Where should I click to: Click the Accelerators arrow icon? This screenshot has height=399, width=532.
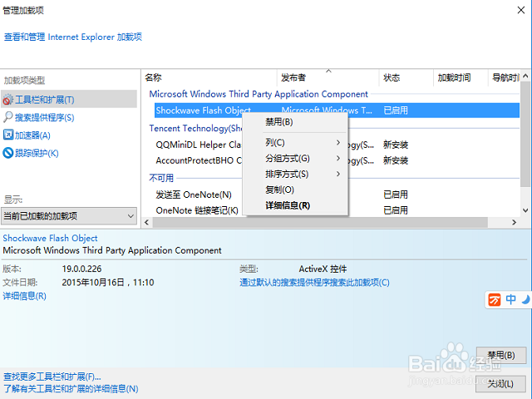coord(7,135)
